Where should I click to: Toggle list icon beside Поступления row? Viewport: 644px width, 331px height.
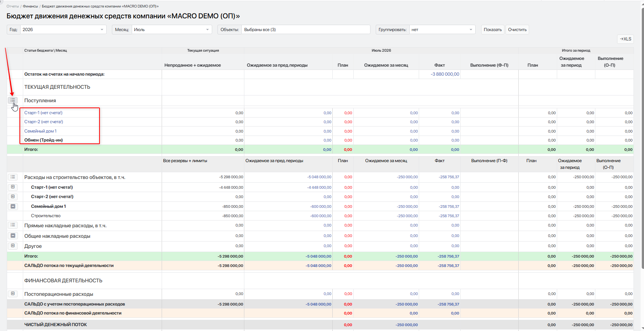coord(13,100)
